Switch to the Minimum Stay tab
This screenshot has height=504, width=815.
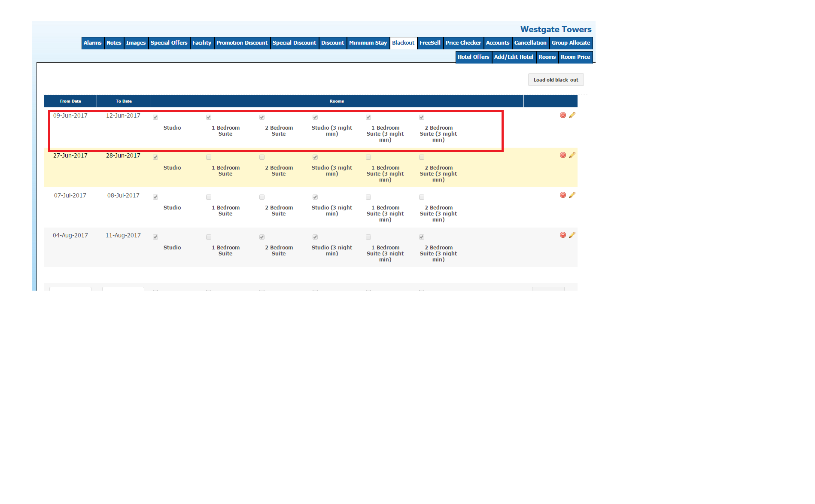[x=368, y=43]
